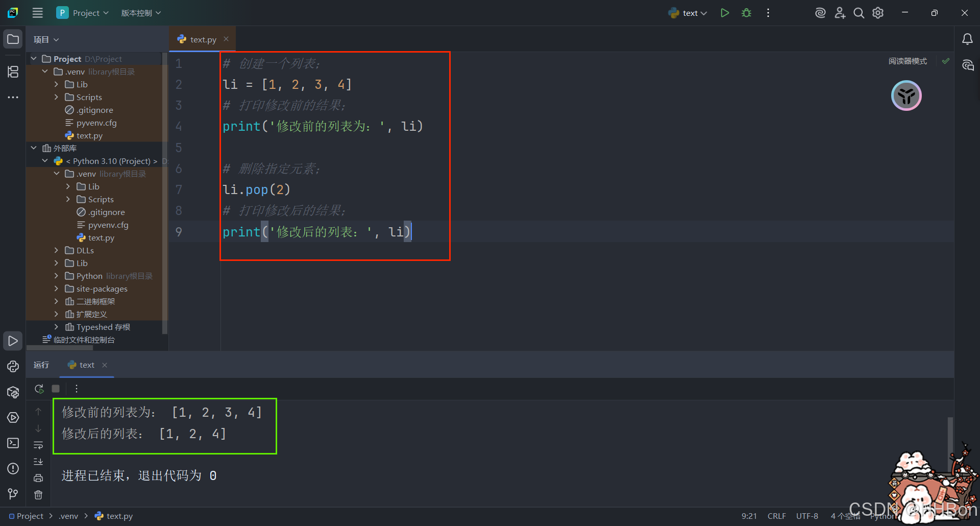
Task: Collapse the top .venv folder
Action: [45, 71]
